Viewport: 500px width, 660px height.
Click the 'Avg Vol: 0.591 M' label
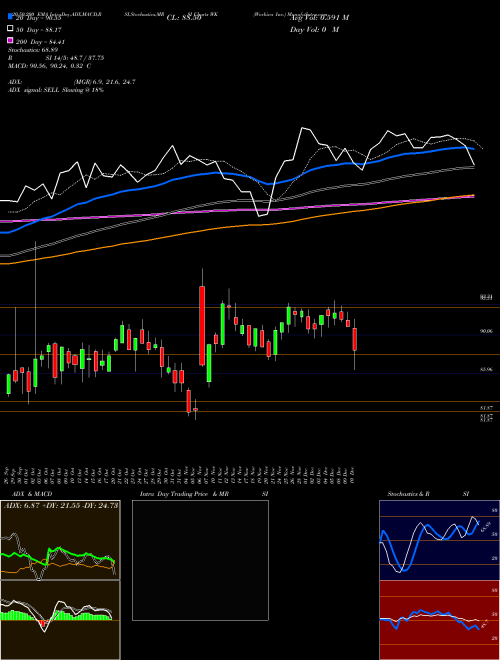coord(319,17)
